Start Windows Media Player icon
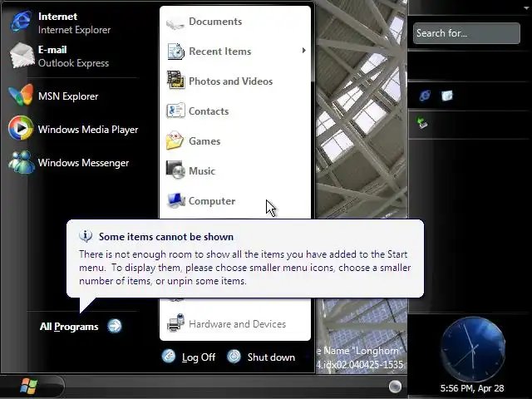Viewport: 532px width, 399px height. (x=21, y=128)
